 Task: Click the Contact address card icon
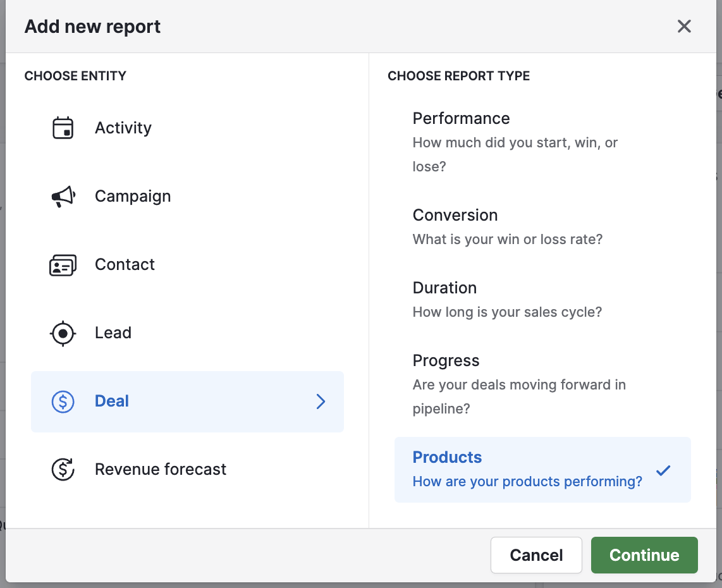click(63, 264)
